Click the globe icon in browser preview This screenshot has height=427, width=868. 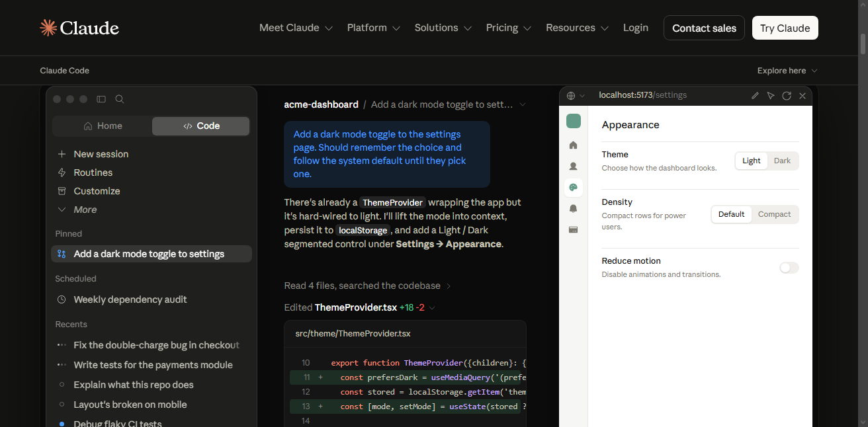pyautogui.click(x=571, y=96)
